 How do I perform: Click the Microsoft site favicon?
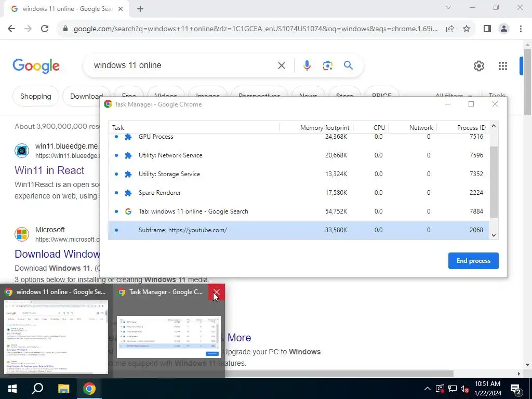pyautogui.click(x=22, y=234)
